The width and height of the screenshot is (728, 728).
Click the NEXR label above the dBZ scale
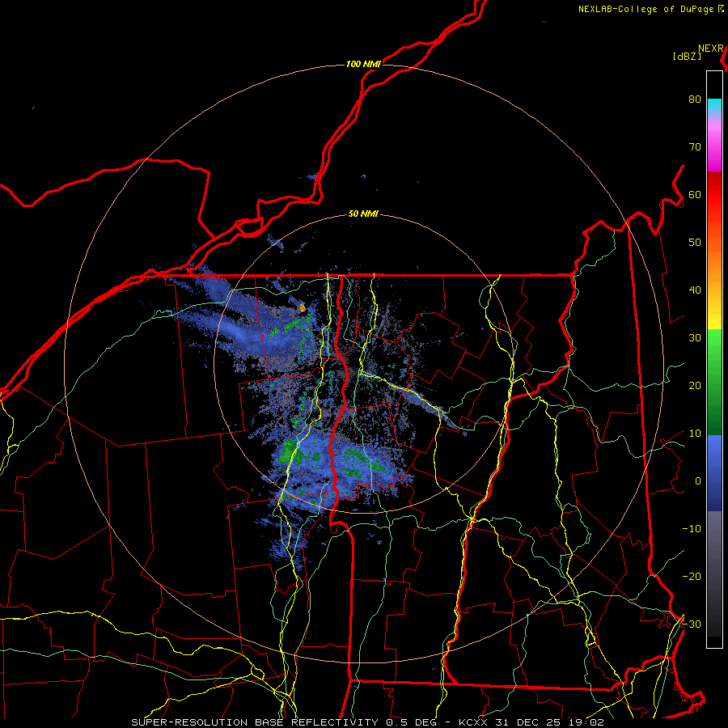(711, 49)
